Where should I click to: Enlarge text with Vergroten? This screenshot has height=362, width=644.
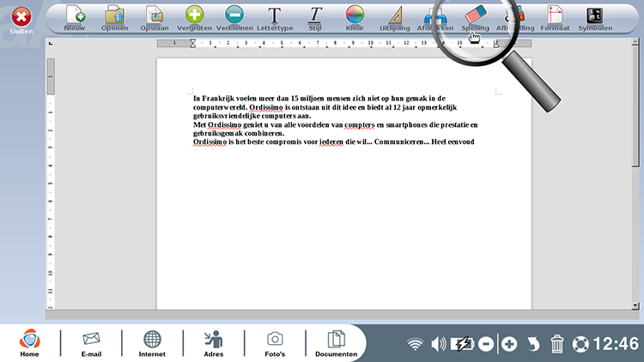click(194, 18)
